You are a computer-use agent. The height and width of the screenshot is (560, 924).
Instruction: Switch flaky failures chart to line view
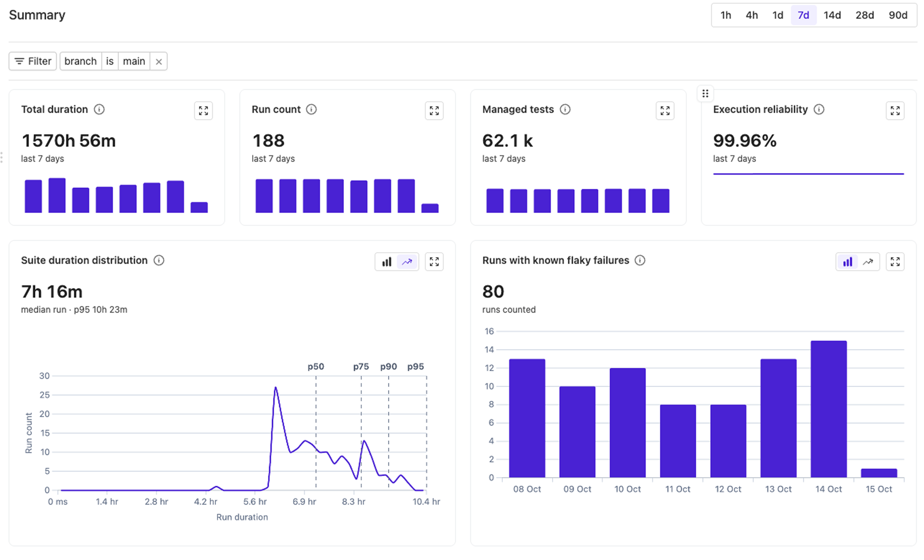coord(868,262)
